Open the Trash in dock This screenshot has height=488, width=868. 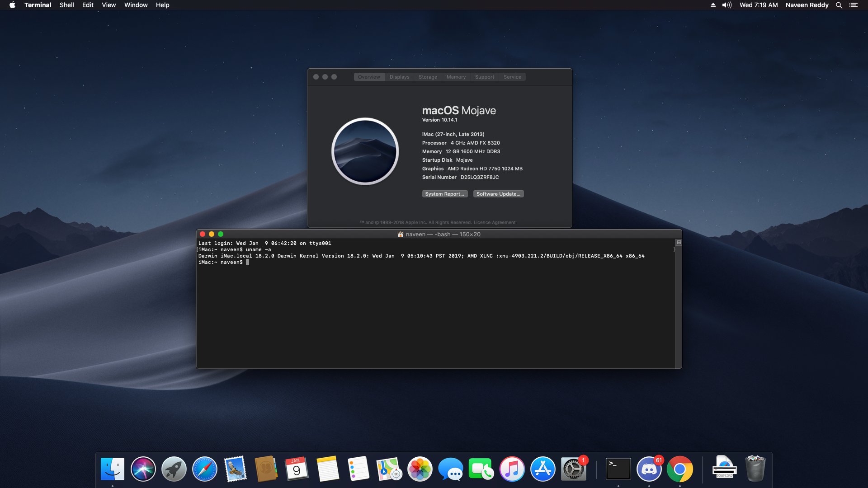pyautogui.click(x=755, y=469)
